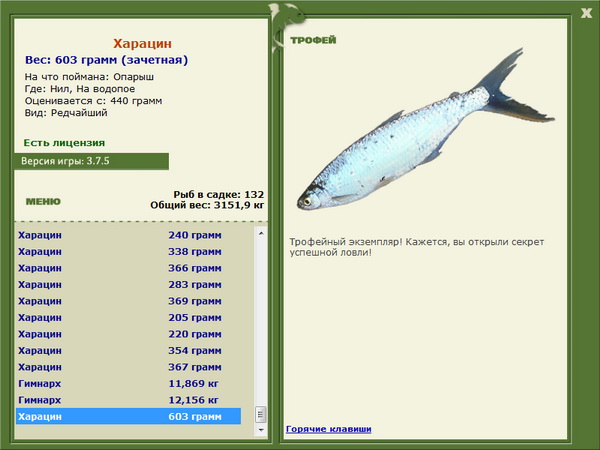Select the Харацин 354 грамм row
Image resolution: width=600 pixels, height=450 pixels.
[129, 351]
